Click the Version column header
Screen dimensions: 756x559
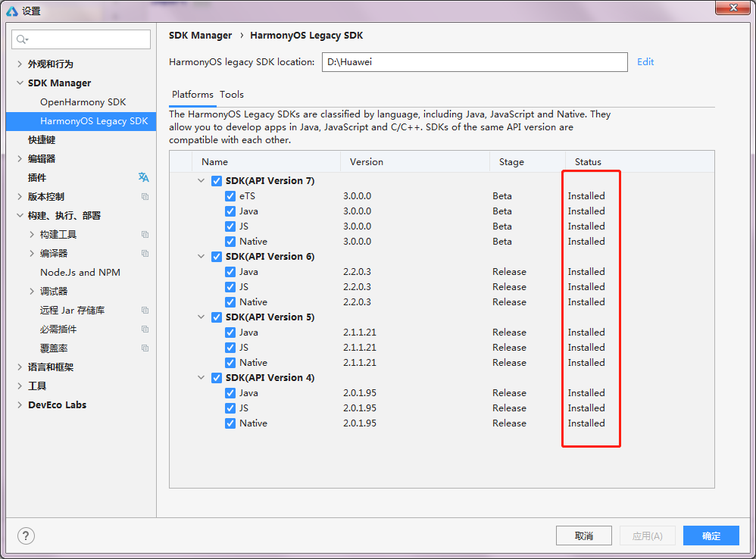415,161
